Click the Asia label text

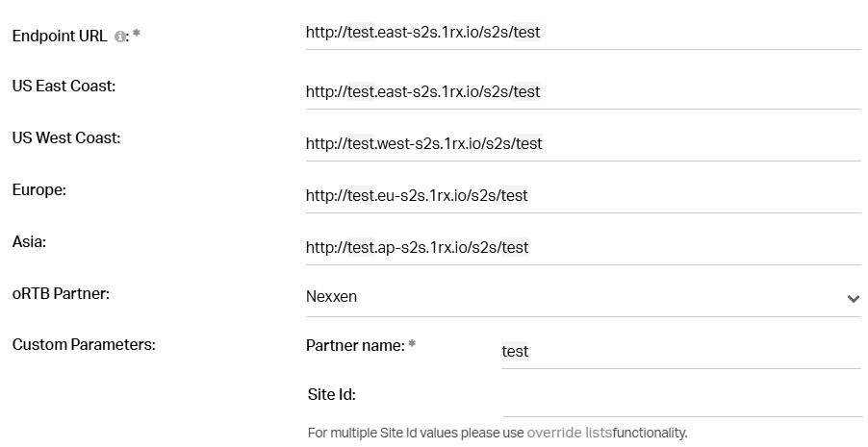29,242
